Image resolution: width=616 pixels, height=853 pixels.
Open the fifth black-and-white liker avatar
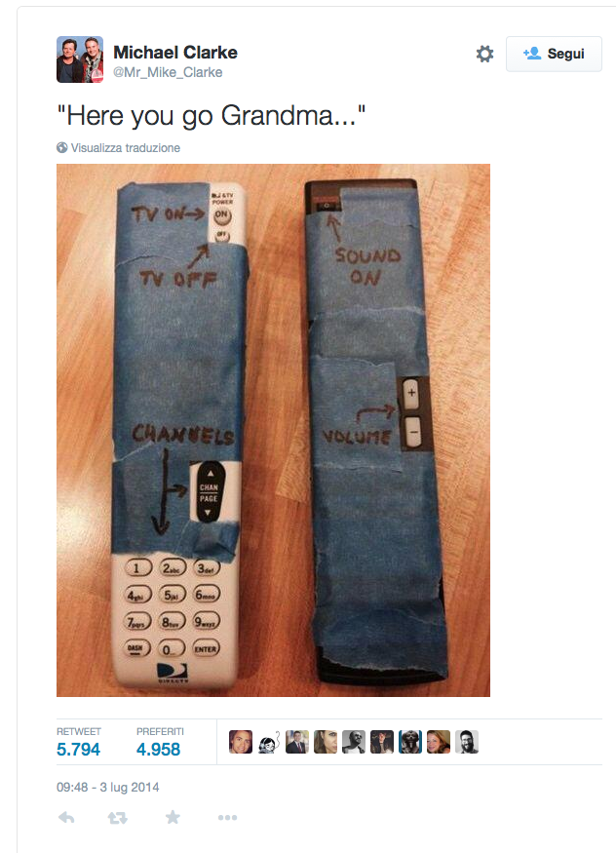point(354,742)
